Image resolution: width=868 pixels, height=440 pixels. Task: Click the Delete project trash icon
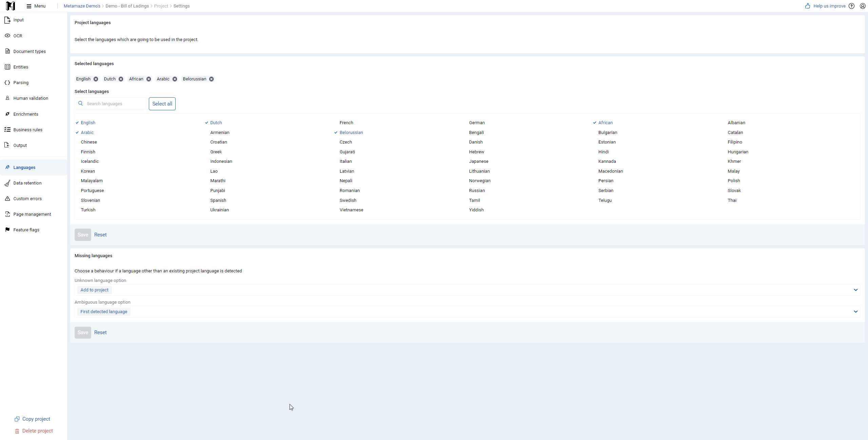(17, 431)
